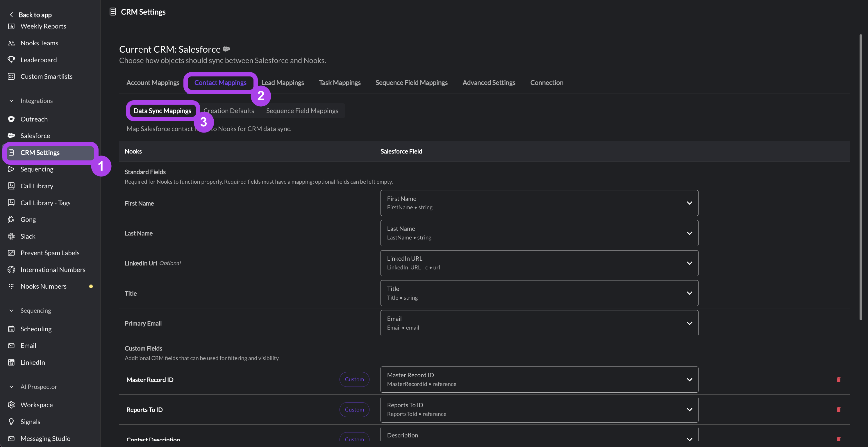Screen dimensions: 868x447
Task: Click the Nooks Teams people icon
Action: coord(11,43)
